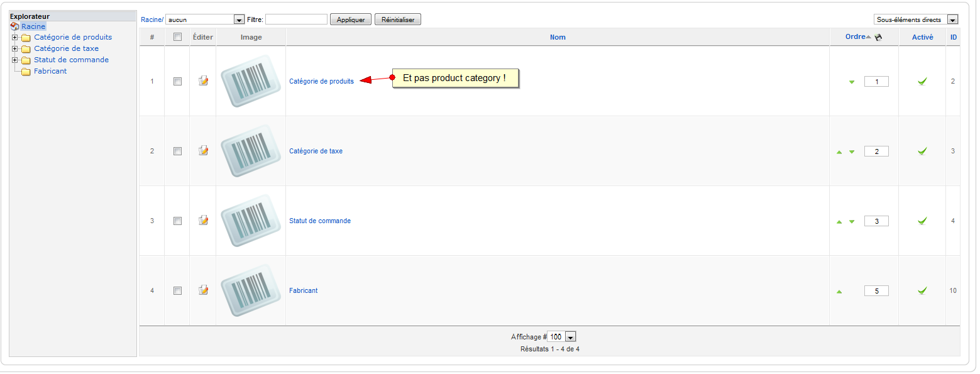Click Racine box icon in Explorateur tree
The width and height of the screenshot is (980, 374).
tap(15, 26)
